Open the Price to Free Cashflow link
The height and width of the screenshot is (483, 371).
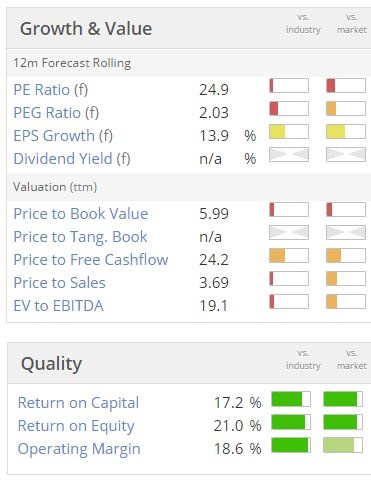coord(91,260)
